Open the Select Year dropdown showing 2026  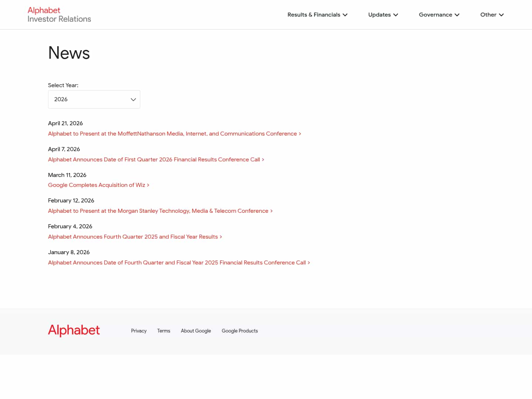(x=94, y=99)
